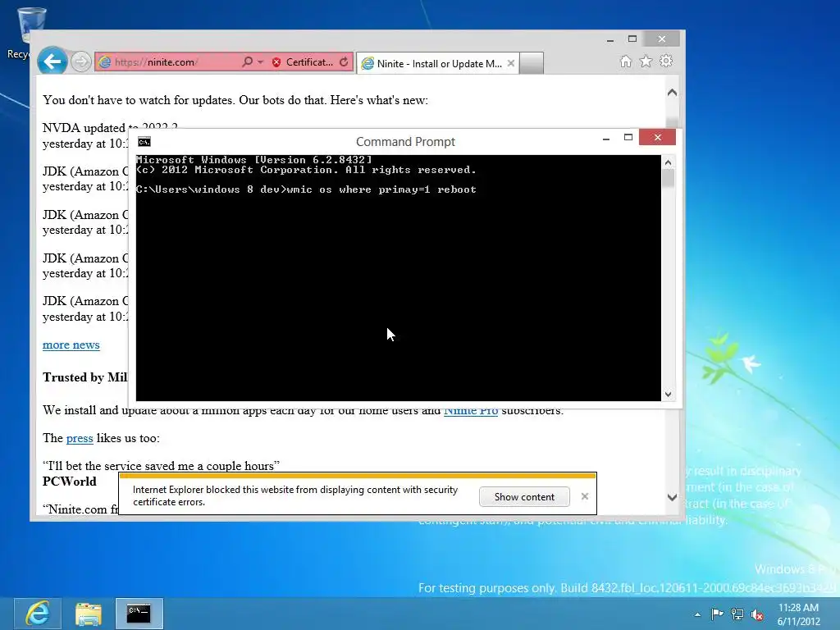
Task: Click the 'Trusted by Mil' heading text
Action: pyautogui.click(x=85, y=377)
